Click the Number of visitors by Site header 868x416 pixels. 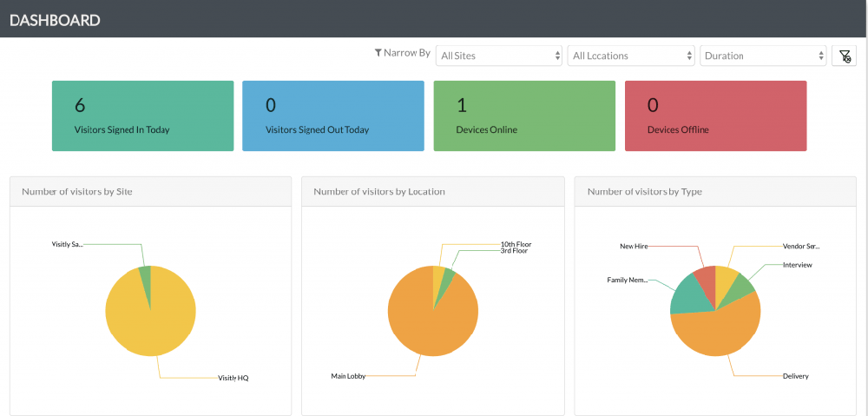point(77,192)
